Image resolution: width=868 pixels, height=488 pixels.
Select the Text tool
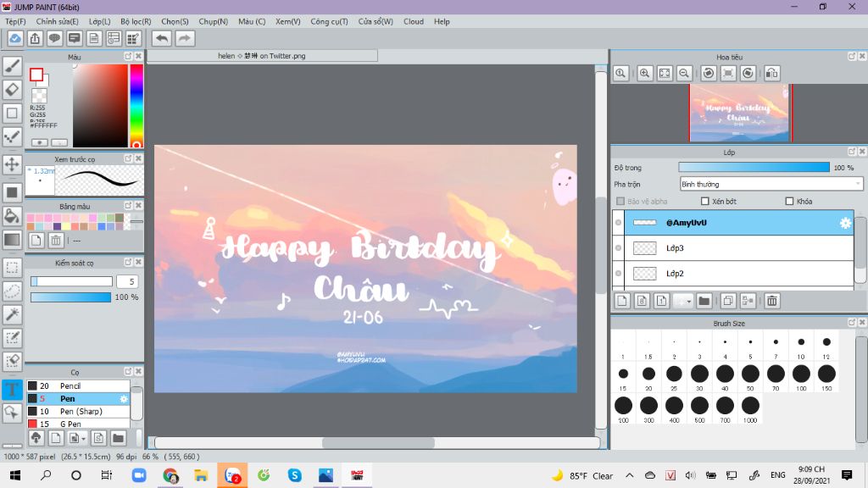(x=12, y=389)
